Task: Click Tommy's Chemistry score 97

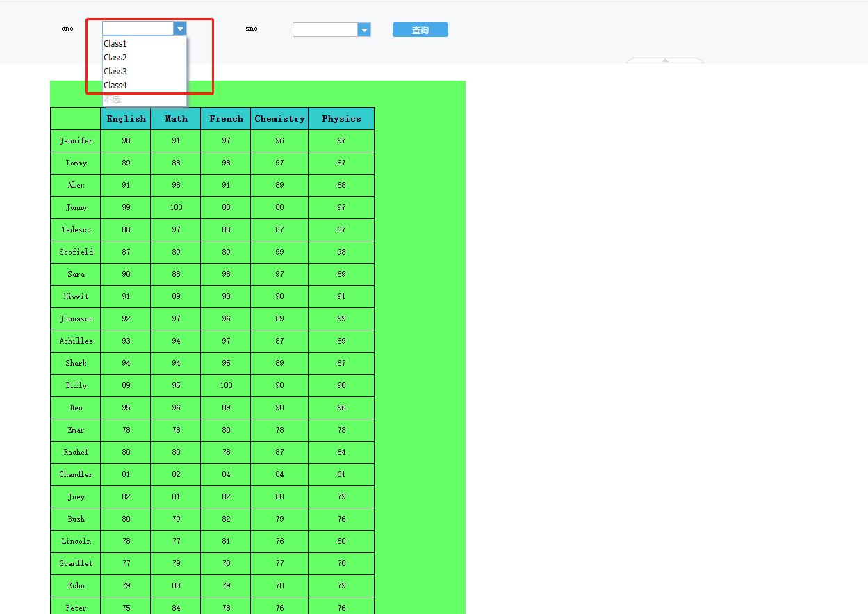Action: [x=279, y=163]
